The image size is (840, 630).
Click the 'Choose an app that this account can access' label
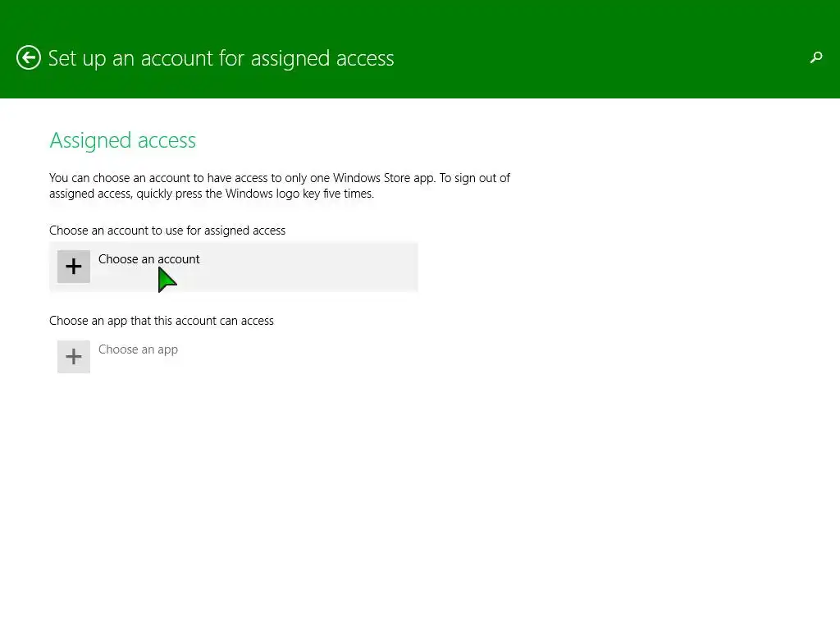click(x=162, y=321)
